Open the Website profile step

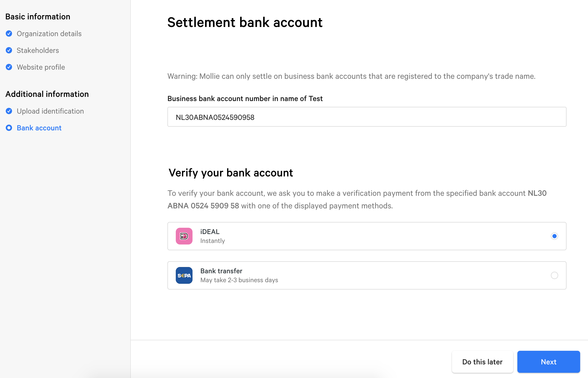click(41, 67)
